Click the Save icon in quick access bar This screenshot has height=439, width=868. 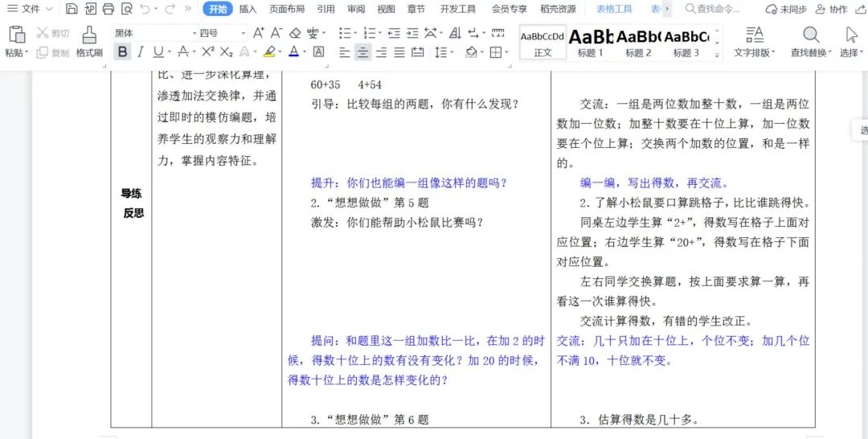[x=72, y=9]
